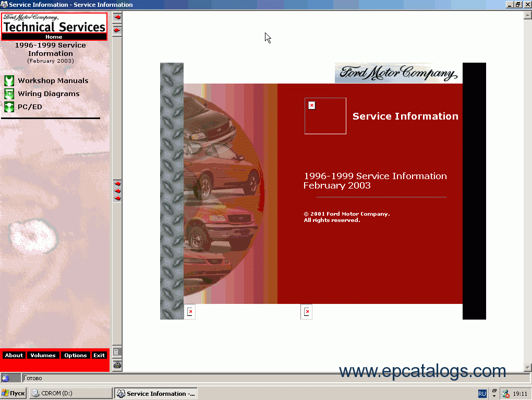Click the title bar application icon

[x=4, y=4]
